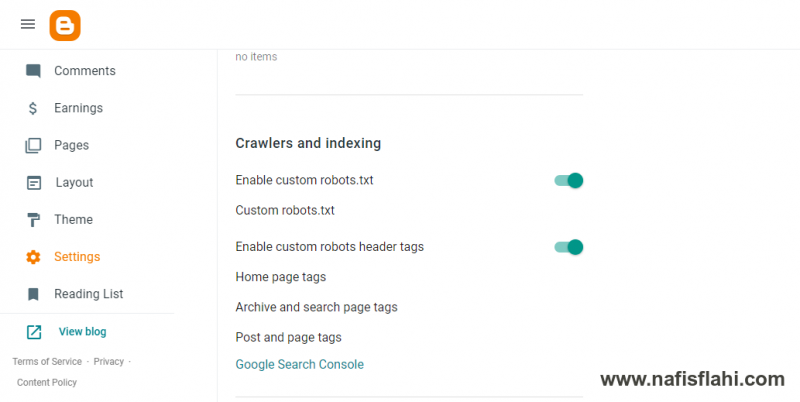
Task: Click the Layout icon in sidebar
Action: (x=34, y=183)
